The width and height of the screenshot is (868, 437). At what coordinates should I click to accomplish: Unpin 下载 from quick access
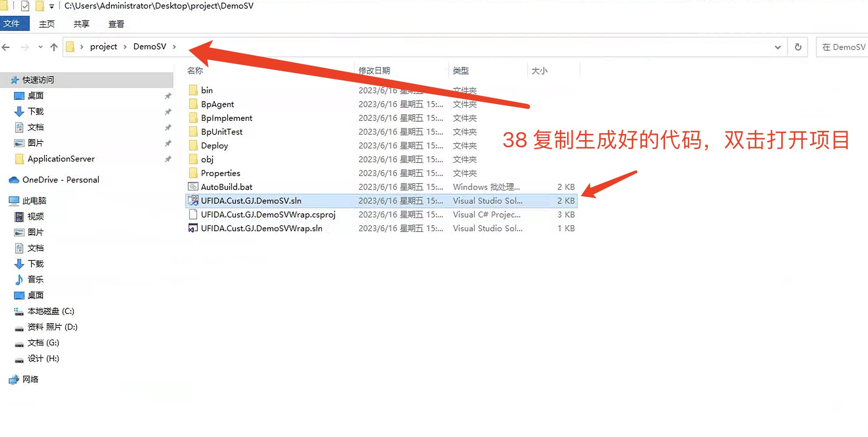168,112
